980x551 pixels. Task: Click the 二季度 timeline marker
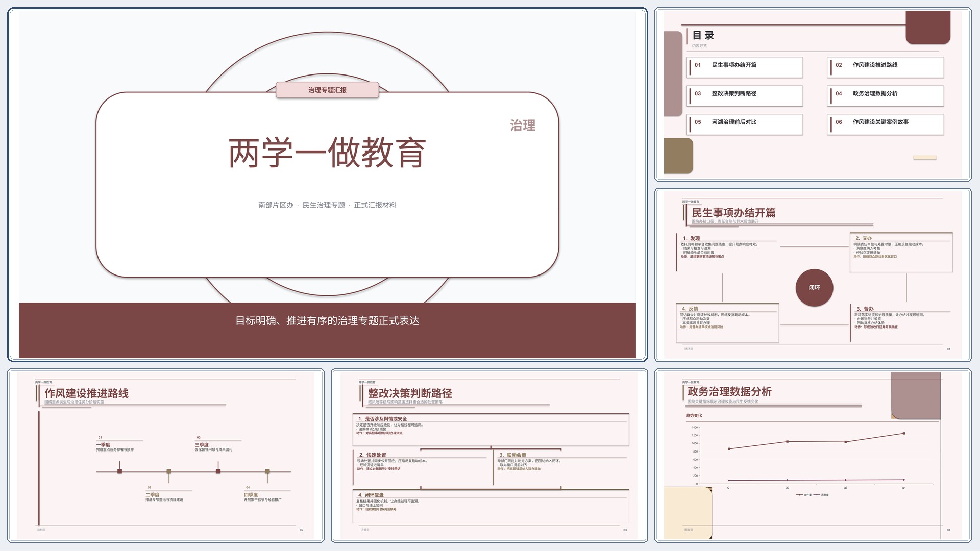pos(169,471)
